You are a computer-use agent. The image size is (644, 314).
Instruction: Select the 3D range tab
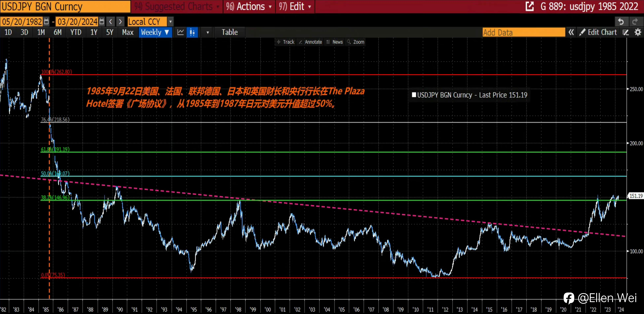click(24, 32)
